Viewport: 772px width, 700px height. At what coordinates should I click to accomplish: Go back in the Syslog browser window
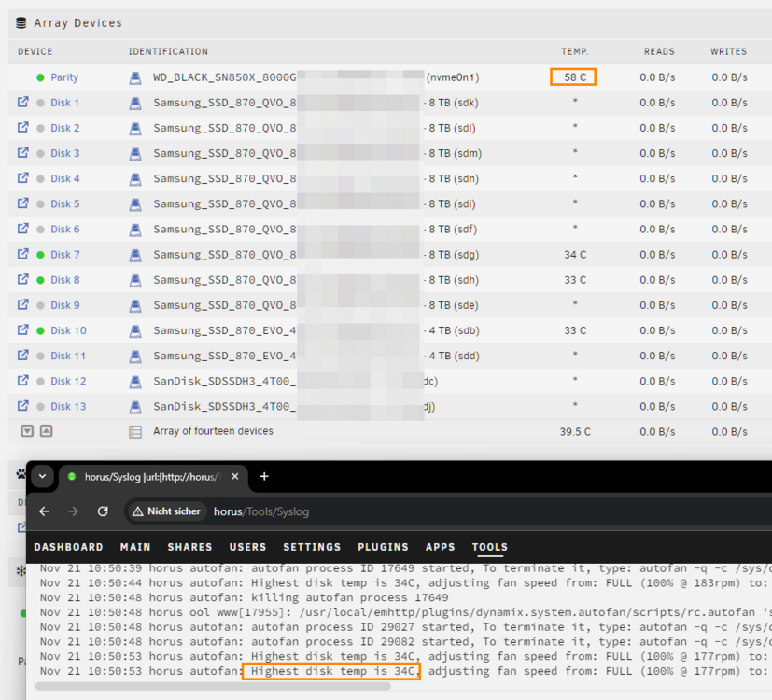tap(44, 511)
